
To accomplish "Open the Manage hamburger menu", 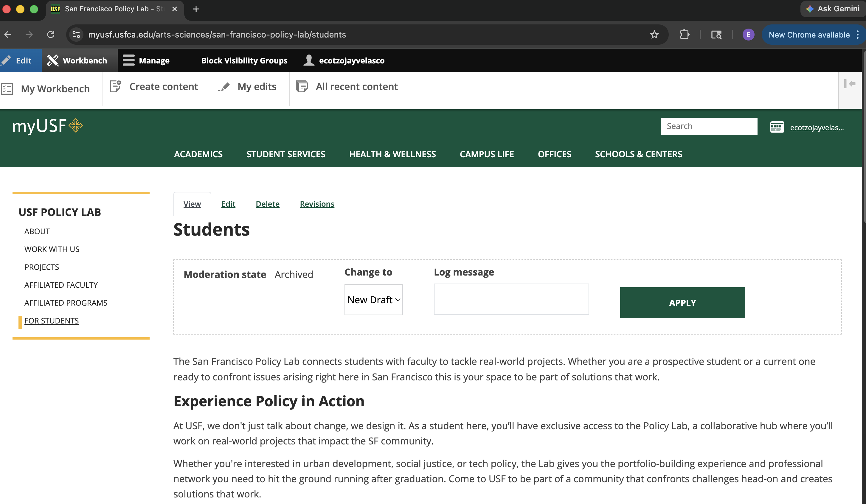I will pos(146,60).
